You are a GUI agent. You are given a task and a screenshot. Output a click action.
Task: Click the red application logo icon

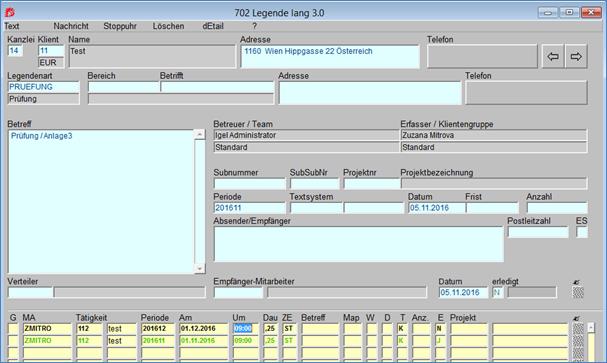[10, 12]
